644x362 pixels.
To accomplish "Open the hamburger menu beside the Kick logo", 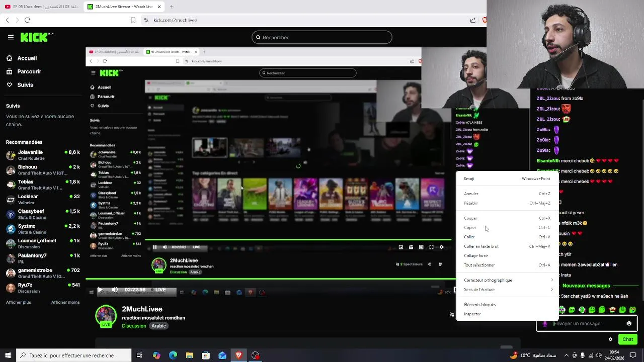I will [11, 37].
